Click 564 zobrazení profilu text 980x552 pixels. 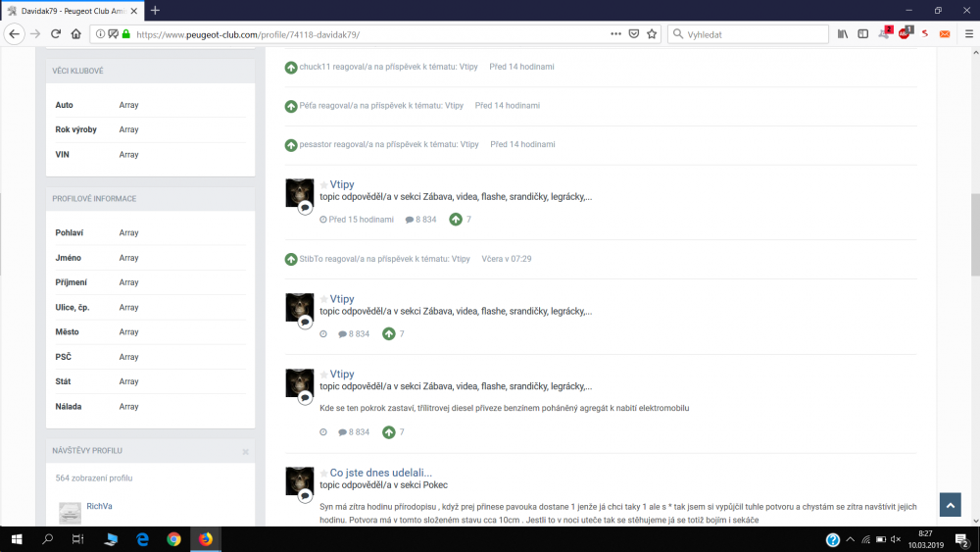(94, 478)
